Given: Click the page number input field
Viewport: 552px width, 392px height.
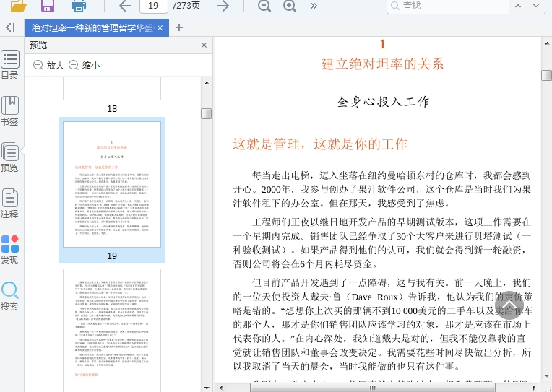Looking at the screenshot, I should coord(152,6).
